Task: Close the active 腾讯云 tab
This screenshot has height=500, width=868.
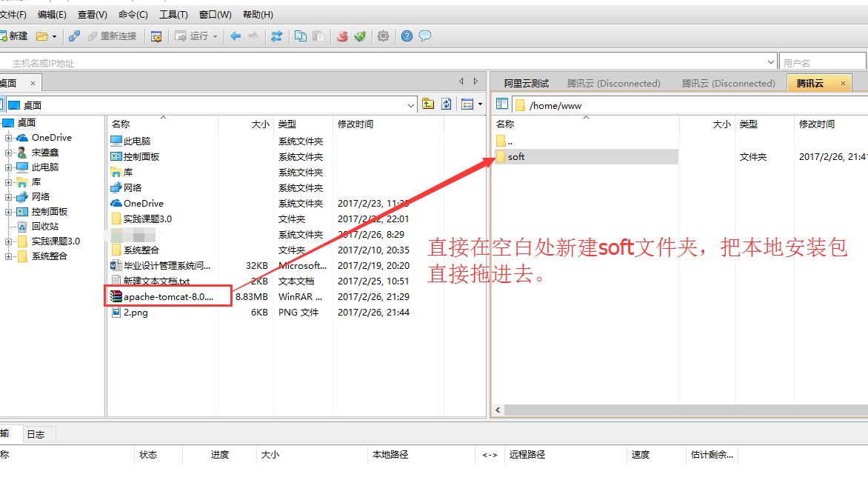Action: (x=843, y=83)
